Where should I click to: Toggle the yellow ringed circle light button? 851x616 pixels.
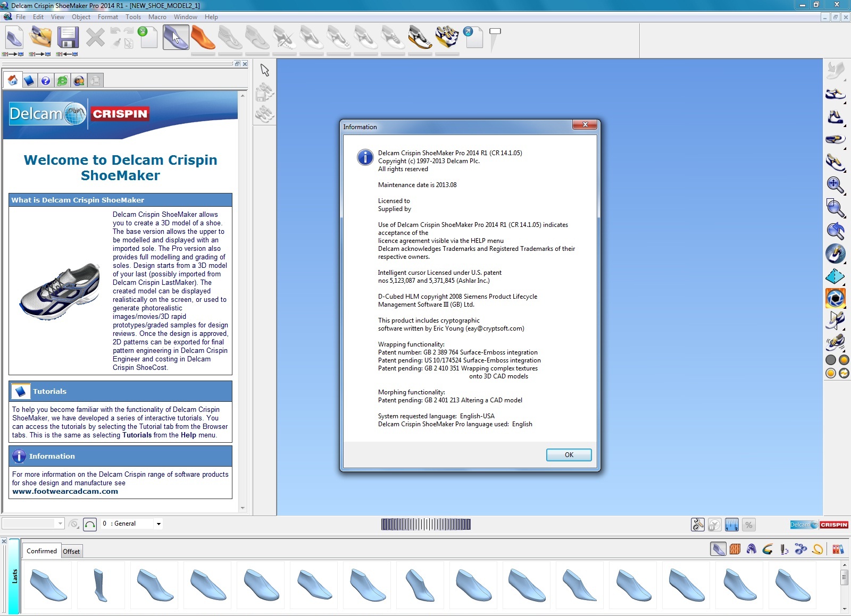pyautogui.click(x=830, y=373)
